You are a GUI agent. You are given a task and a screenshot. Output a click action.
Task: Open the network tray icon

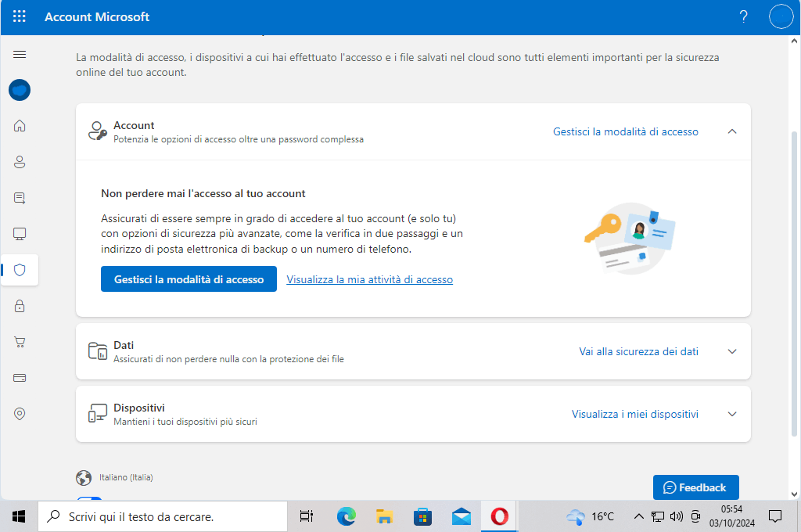coord(657,516)
